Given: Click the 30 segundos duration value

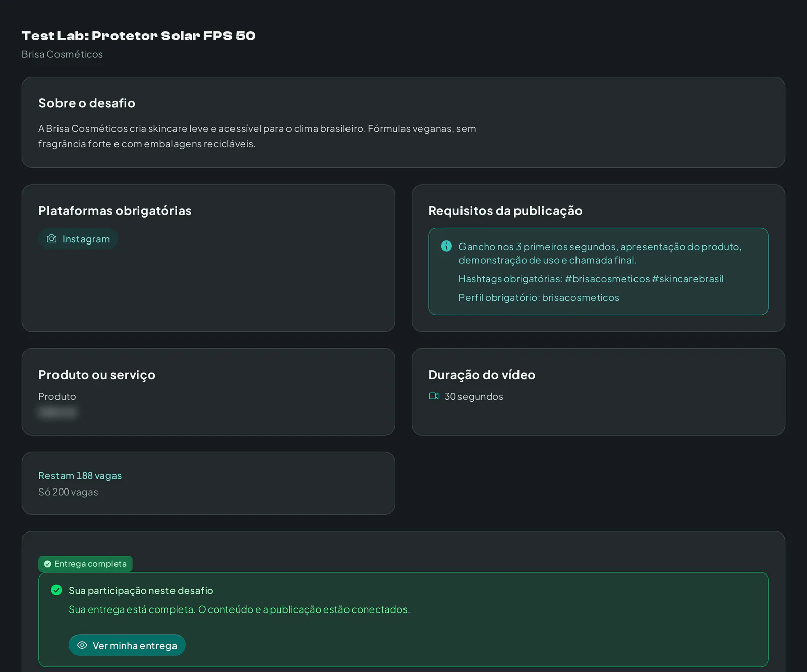Looking at the screenshot, I should 474,396.
